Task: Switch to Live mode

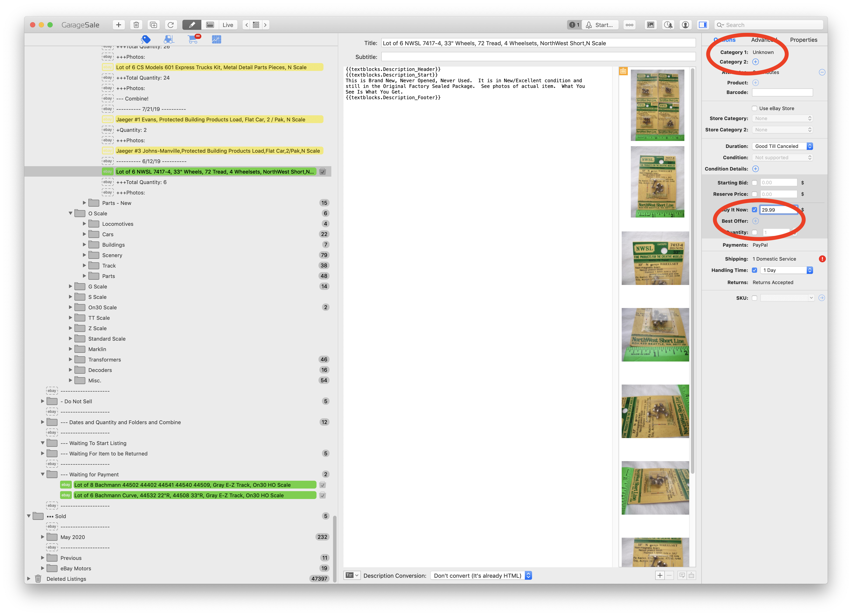Action: 228,25
